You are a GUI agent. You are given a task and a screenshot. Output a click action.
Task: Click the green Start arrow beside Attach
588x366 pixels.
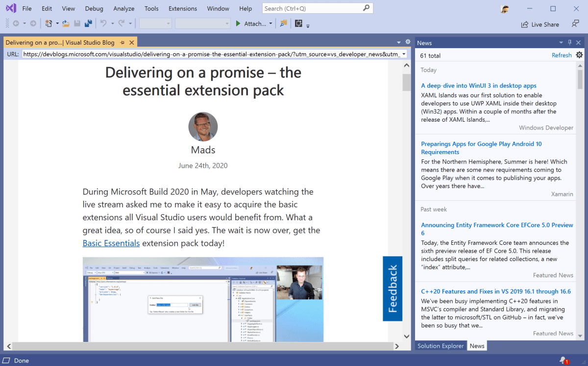click(x=238, y=24)
